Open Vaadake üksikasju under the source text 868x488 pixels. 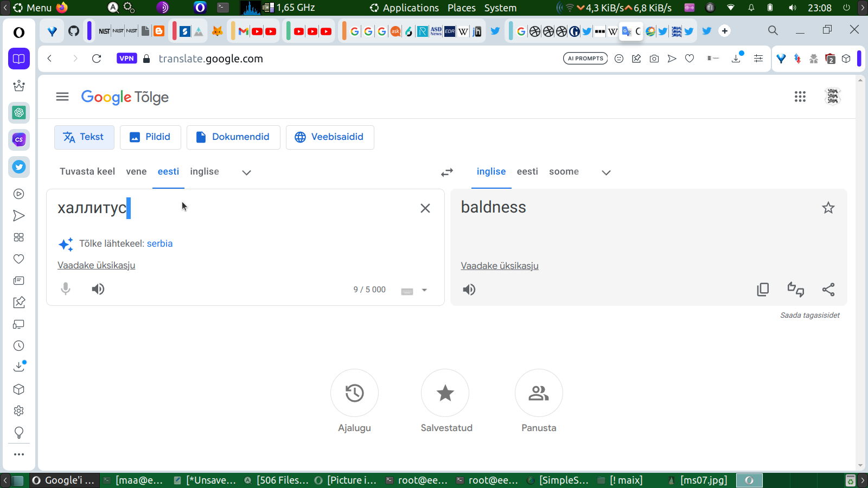(97, 265)
